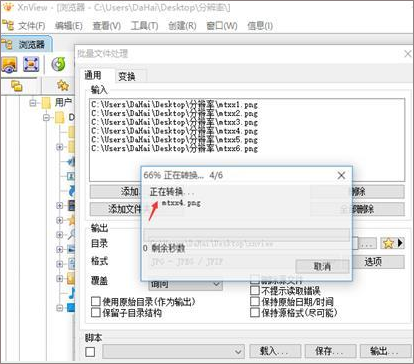Image resolution: width=414 pixels, height=364 pixels.
Task: Close the 批量文件处理 dialog
Action: pyautogui.click(x=407, y=54)
